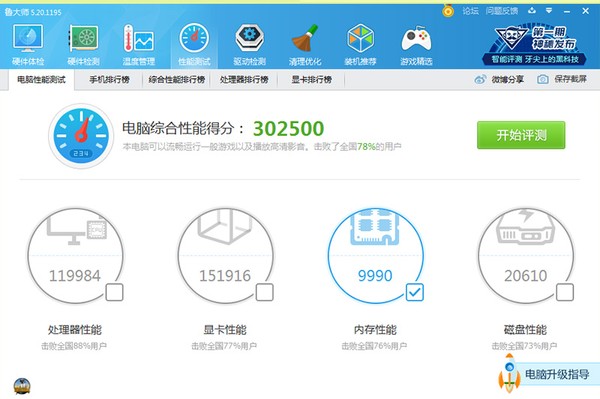Open the 硬件检测 hardware detection section
Screen dimensions: 600x399
click(x=83, y=45)
